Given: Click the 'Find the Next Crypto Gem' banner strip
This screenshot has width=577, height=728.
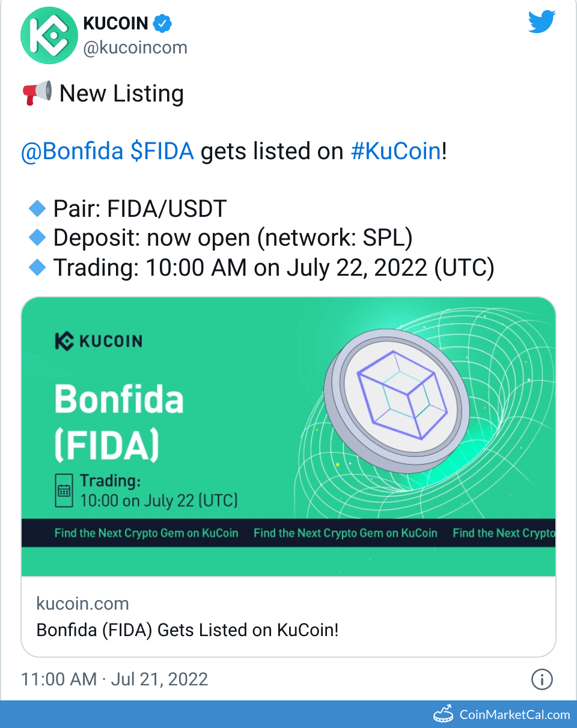Looking at the screenshot, I should pyautogui.click(x=288, y=532).
